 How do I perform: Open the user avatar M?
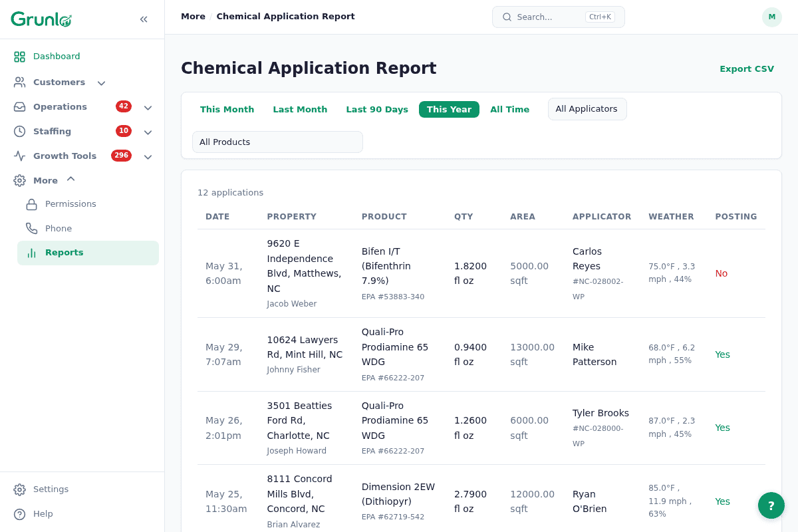[772, 17]
